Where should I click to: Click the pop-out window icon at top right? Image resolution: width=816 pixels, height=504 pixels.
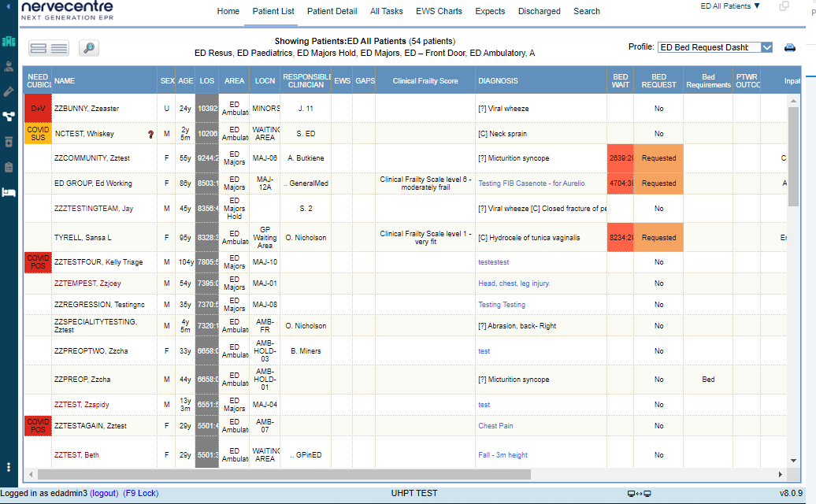point(784,6)
